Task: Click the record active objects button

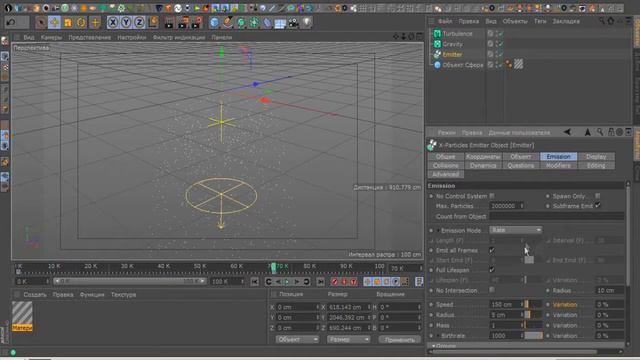Action: tap(335, 282)
